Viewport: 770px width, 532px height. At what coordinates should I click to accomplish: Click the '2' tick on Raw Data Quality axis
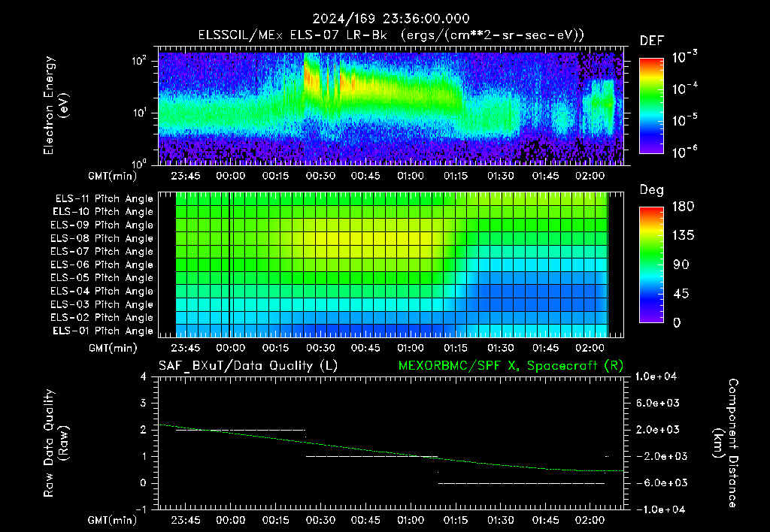pos(144,429)
